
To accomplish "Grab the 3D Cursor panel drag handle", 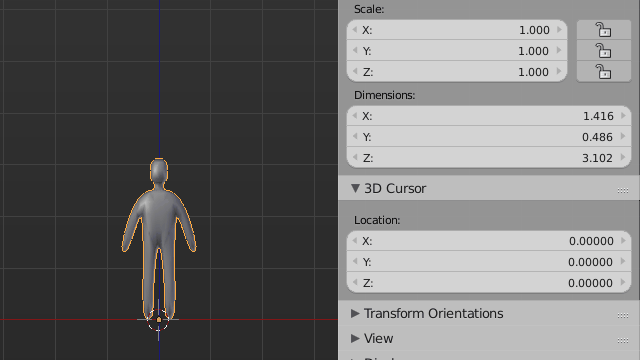I will [x=623, y=190].
